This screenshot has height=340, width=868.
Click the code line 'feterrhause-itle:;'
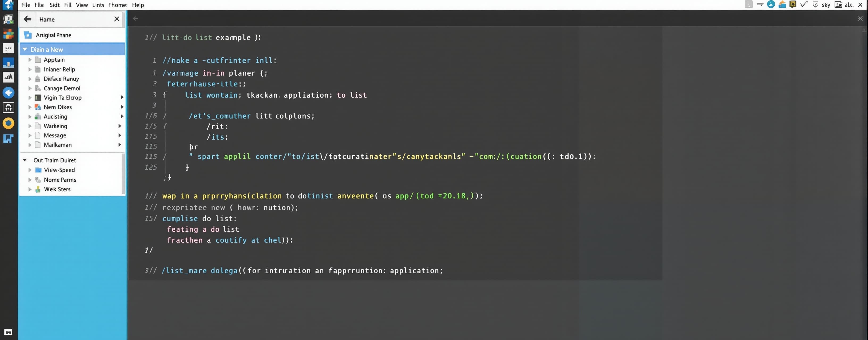click(206, 84)
